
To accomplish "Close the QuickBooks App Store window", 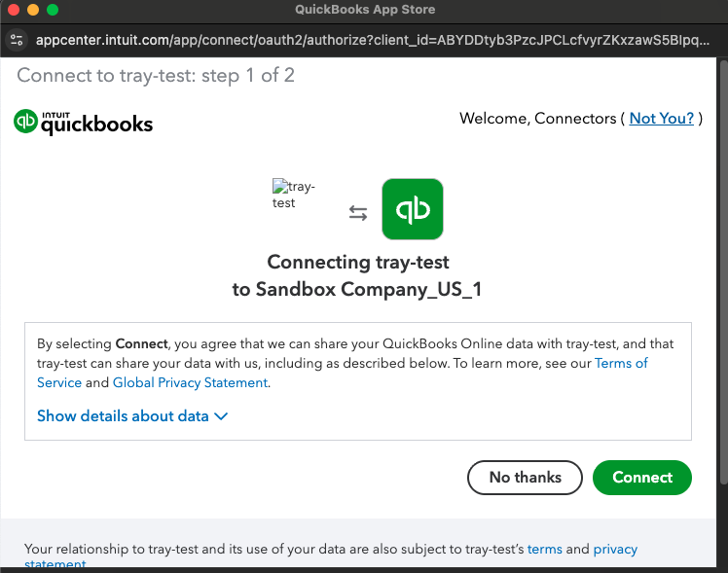I will point(14,10).
